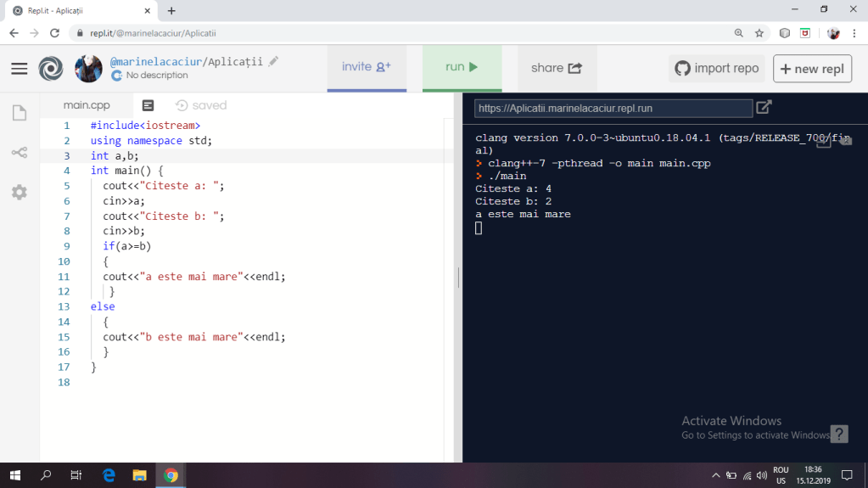Open repl output in new window
Image resolution: width=868 pixels, height=488 pixels.
(764, 107)
